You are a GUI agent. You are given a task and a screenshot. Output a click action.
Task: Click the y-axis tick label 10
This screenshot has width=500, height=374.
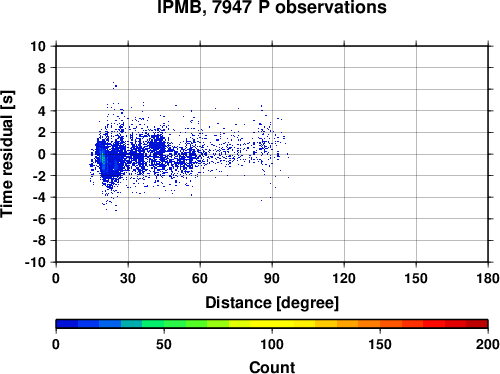pos(38,46)
